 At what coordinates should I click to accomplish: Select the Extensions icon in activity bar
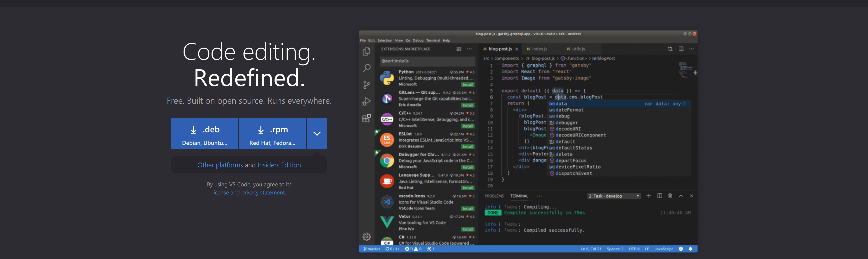(x=366, y=118)
